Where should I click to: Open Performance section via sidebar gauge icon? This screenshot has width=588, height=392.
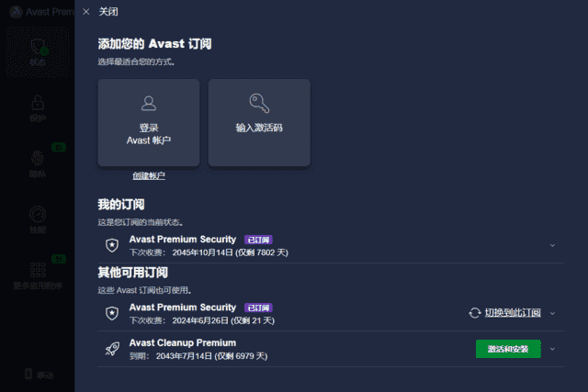pyautogui.click(x=38, y=214)
